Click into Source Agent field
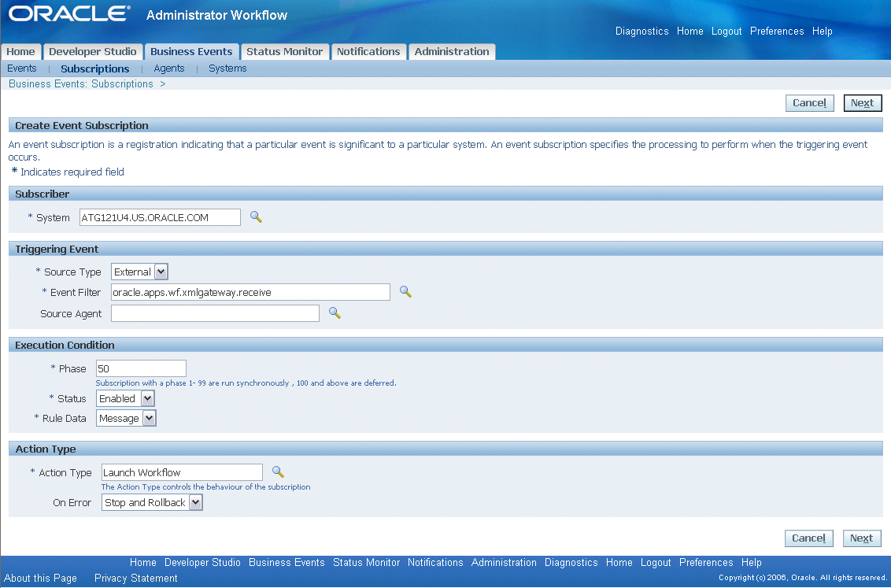The width and height of the screenshot is (891, 588). click(215, 313)
